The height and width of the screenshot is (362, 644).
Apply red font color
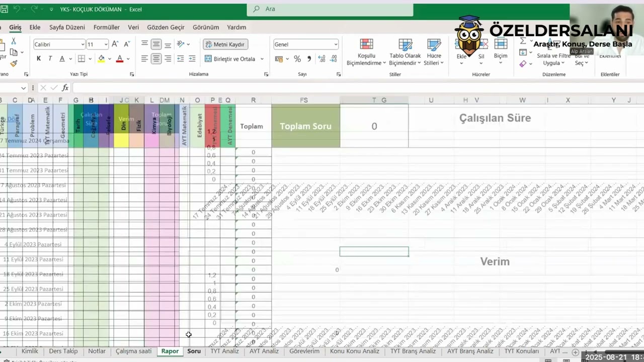(120, 59)
